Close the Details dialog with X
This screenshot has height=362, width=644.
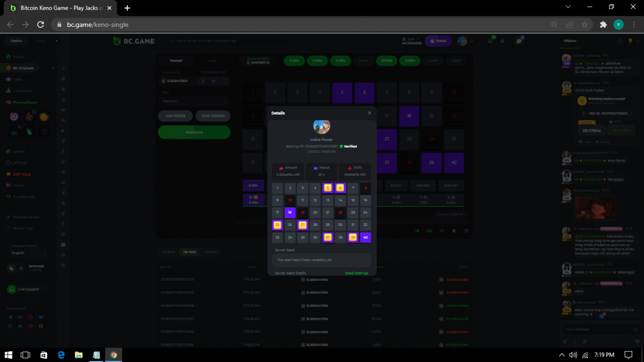point(369,113)
